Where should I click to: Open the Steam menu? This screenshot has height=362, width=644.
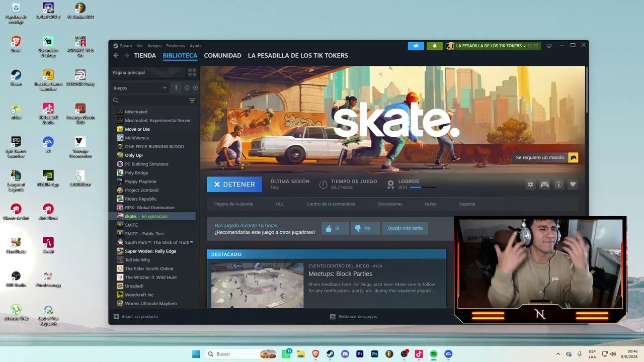126,46
